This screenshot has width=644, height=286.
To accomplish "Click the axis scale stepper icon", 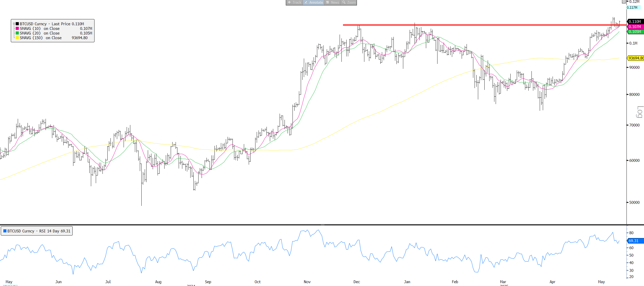I will point(624,2).
